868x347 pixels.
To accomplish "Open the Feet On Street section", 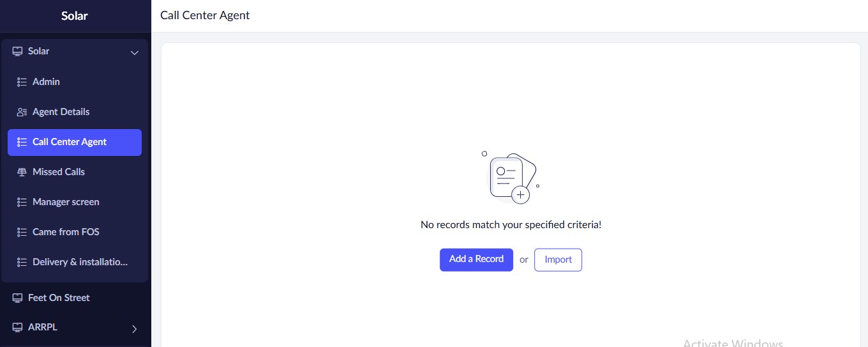I will click(x=59, y=298).
